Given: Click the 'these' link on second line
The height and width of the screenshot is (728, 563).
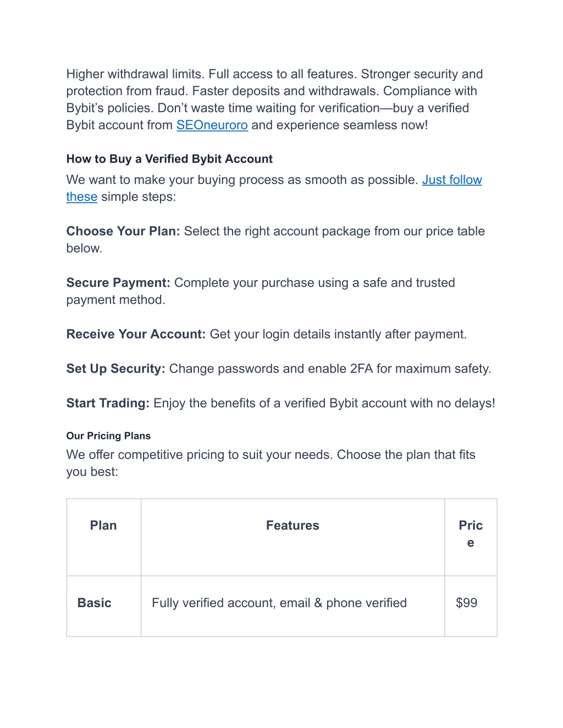Looking at the screenshot, I should pyautogui.click(x=82, y=197).
